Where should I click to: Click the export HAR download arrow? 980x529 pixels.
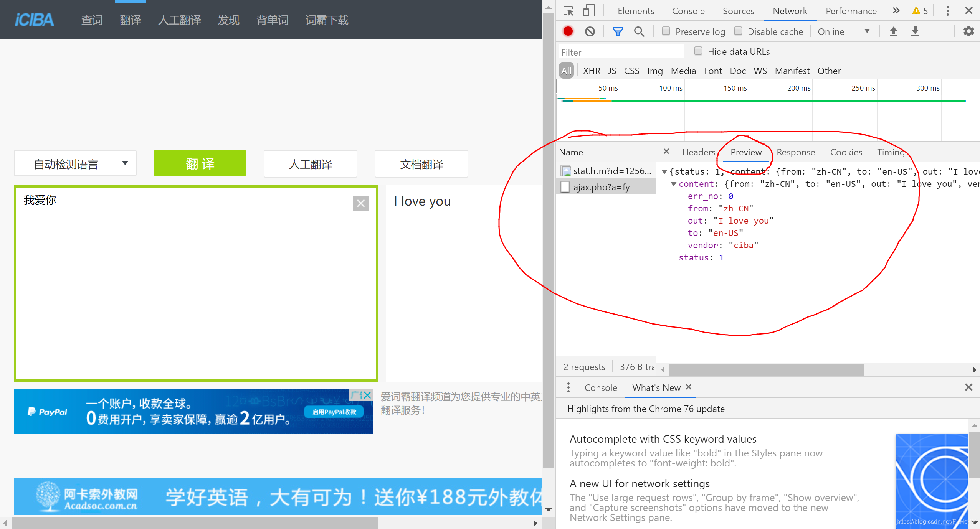(915, 31)
